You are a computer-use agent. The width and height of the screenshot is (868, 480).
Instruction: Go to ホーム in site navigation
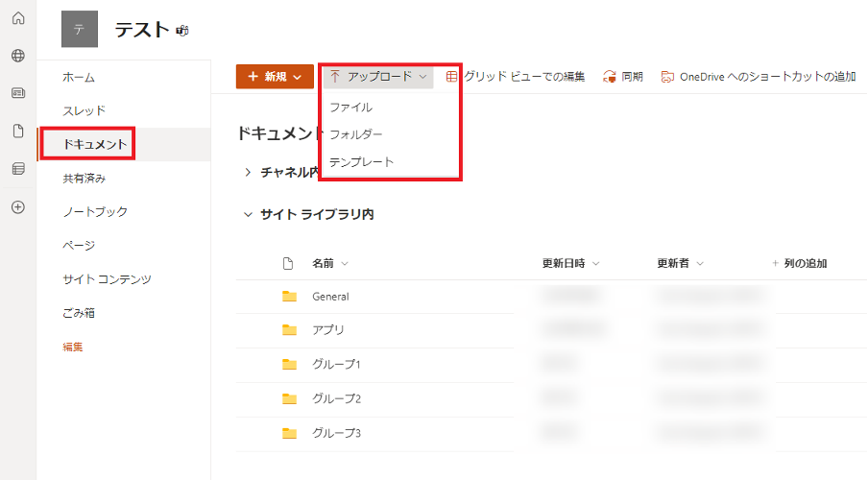point(79,78)
